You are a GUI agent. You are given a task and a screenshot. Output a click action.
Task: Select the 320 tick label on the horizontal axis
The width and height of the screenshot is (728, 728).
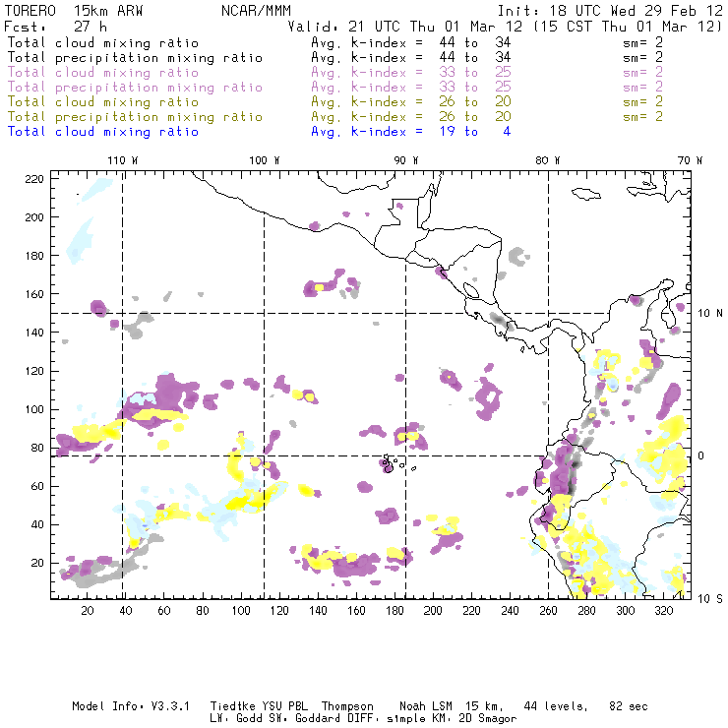pos(662,611)
